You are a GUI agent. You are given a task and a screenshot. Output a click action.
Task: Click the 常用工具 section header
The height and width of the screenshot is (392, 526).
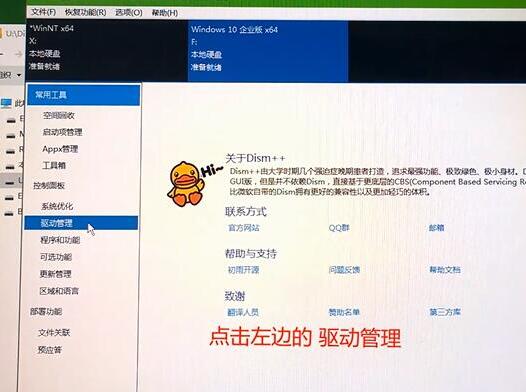coord(84,95)
